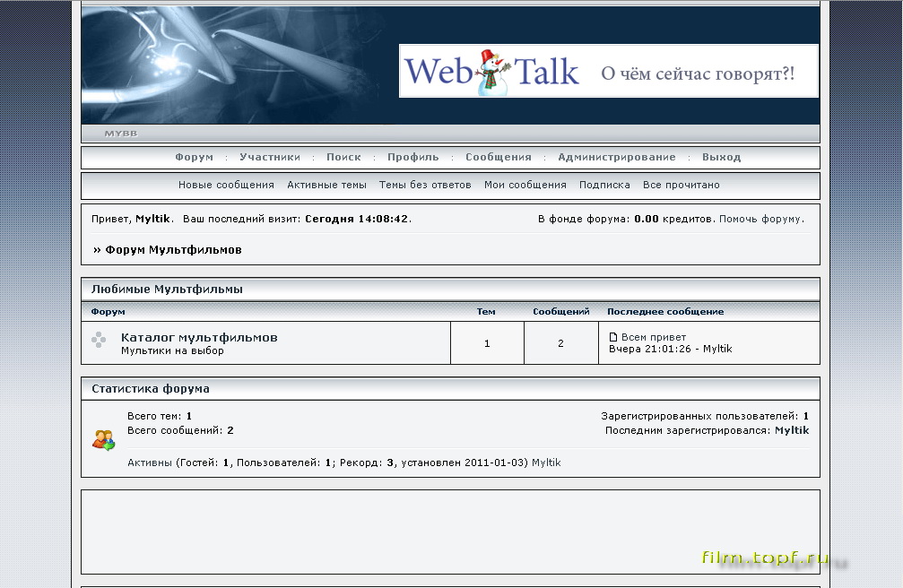Open last post Всем привет
Viewport: 903px width, 588px height.
[654, 337]
